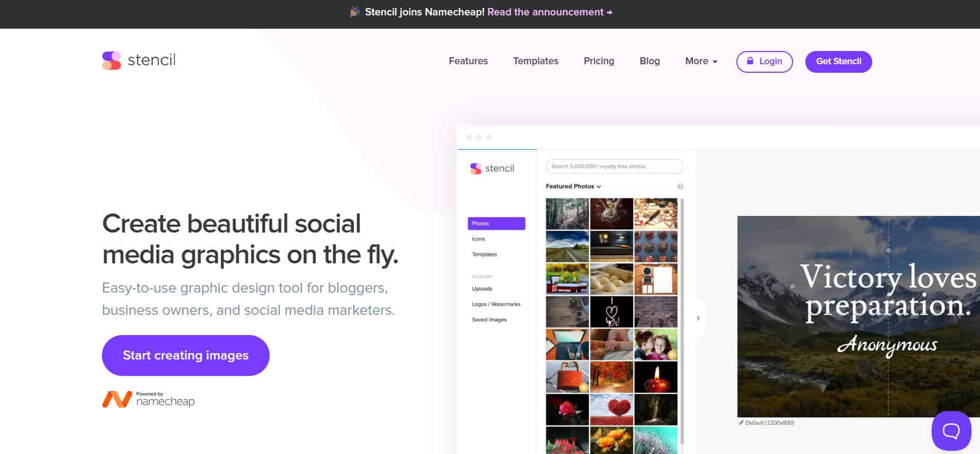Screen dimensions: 980x454
Task: Open the chat support bubble icon
Action: 951,431
